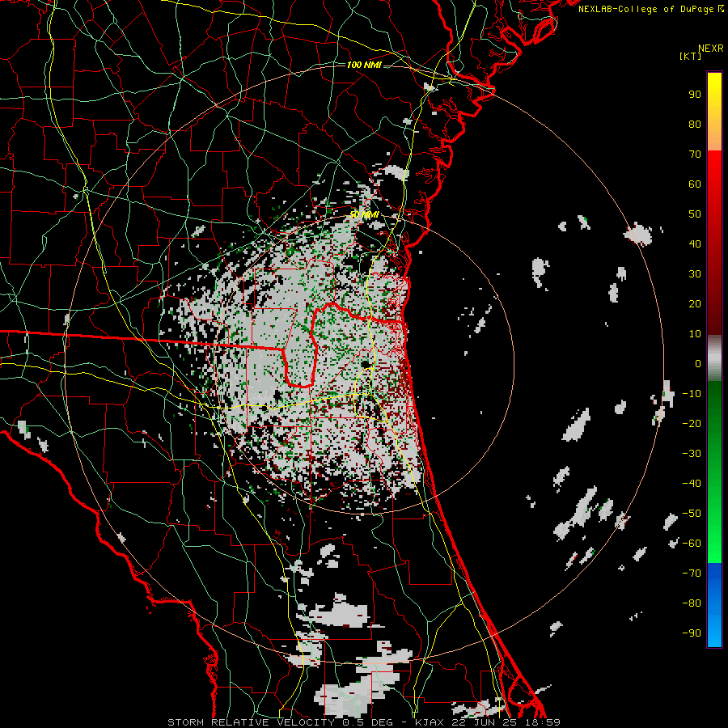Pick the gray zero-velocity segment of color bar
Image resolution: width=728 pixels, height=728 pixels.
(714, 358)
